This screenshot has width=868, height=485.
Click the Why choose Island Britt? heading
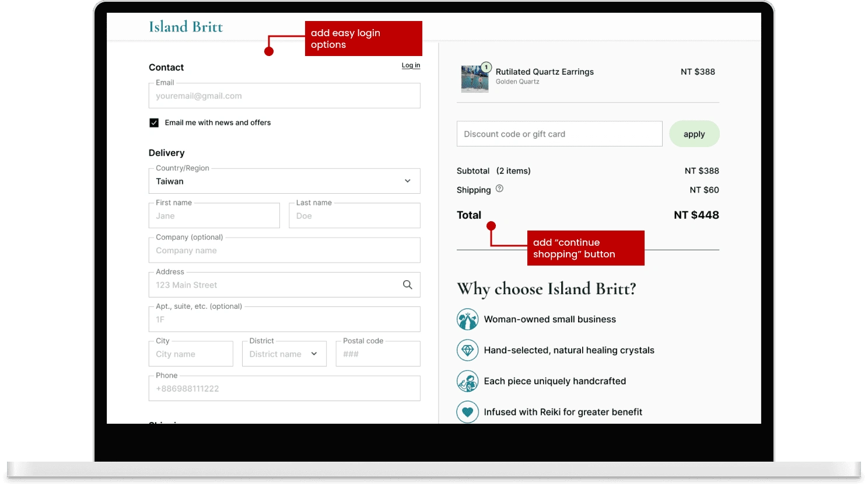[x=547, y=288]
